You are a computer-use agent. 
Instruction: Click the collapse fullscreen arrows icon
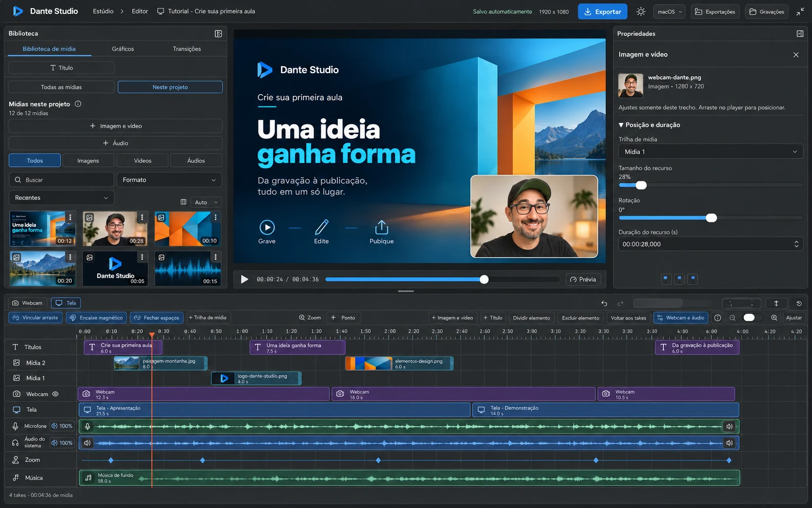[800, 11]
